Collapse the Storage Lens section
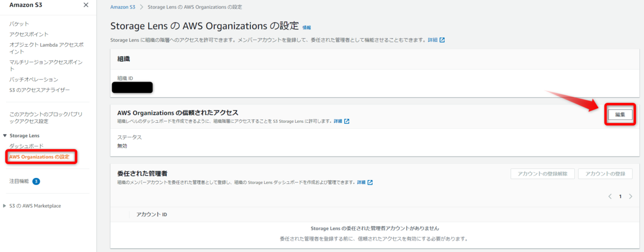Viewport: 644px width, 252px height. click(x=5, y=136)
